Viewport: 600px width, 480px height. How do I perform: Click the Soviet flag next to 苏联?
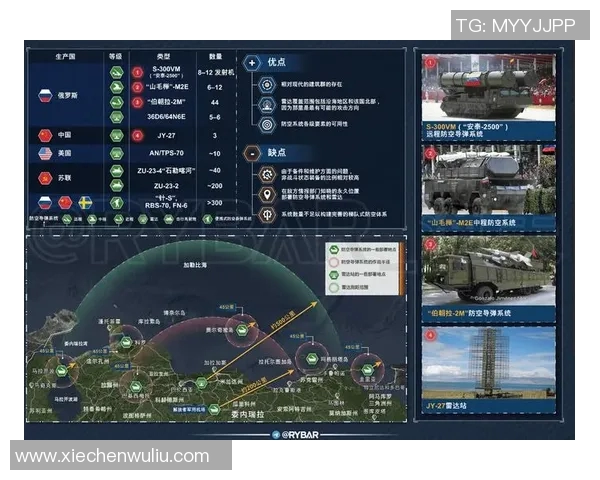tap(44, 177)
